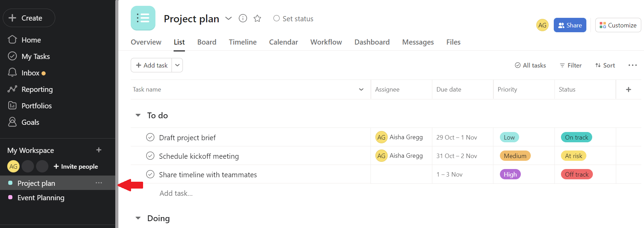Click the Share button
The width and height of the screenshot is (644, 228).
570,25
